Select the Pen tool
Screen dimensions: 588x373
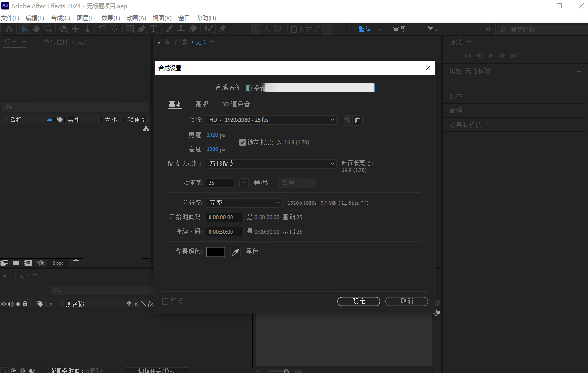pos(142,29)
